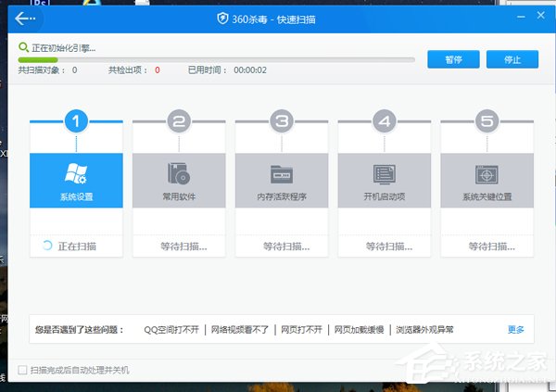Click the 系统关键位置 card label
Viewport: 556px width, 392px height.
[x=487, y=196]
